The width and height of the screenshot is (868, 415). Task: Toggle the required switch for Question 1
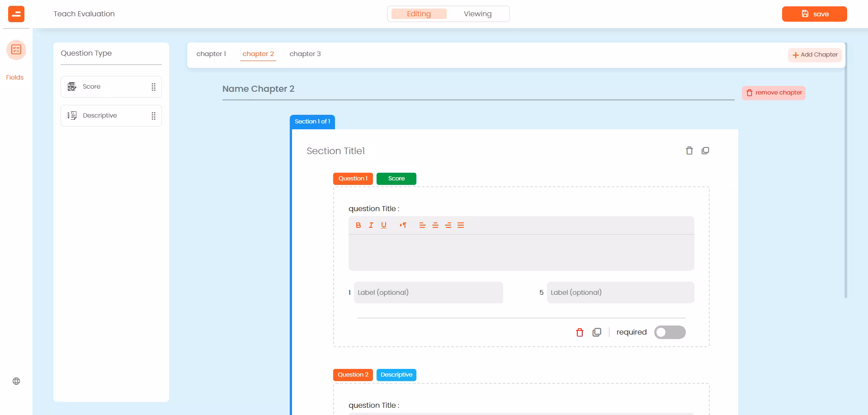click(x=670, y=332)
